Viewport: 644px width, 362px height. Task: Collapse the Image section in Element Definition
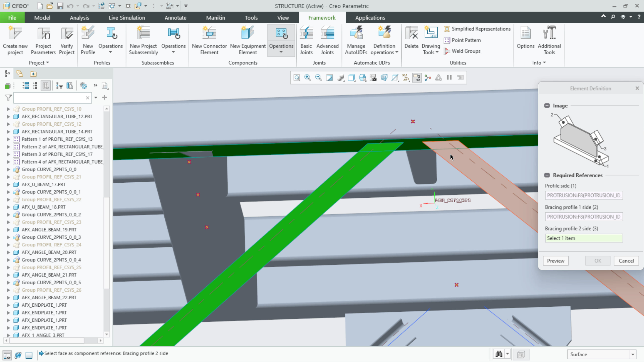[x=547, y=105]
